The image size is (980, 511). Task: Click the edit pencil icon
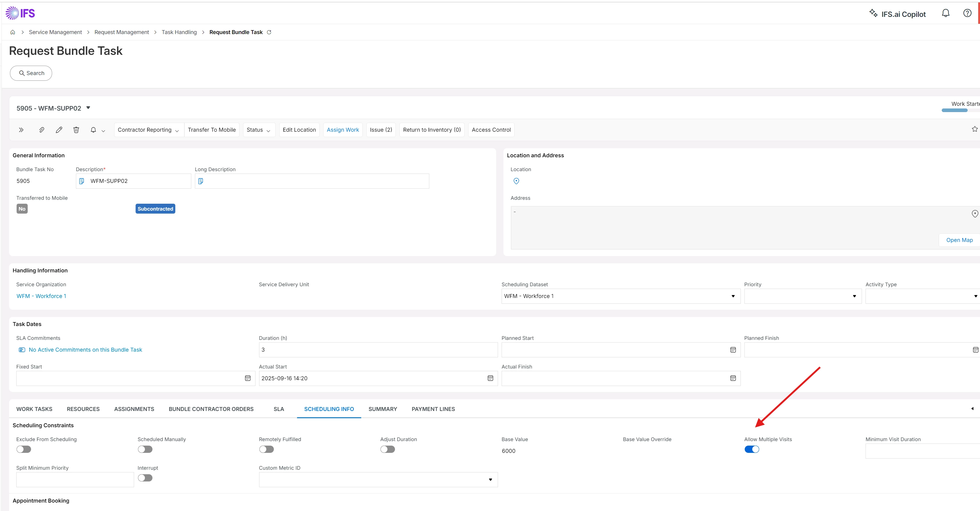(59, 130)
